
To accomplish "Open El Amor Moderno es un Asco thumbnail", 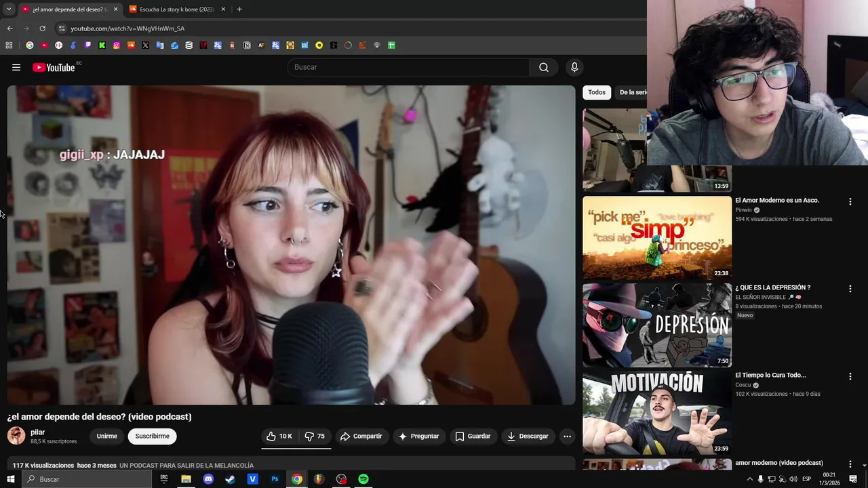I will tap(657, 238).
